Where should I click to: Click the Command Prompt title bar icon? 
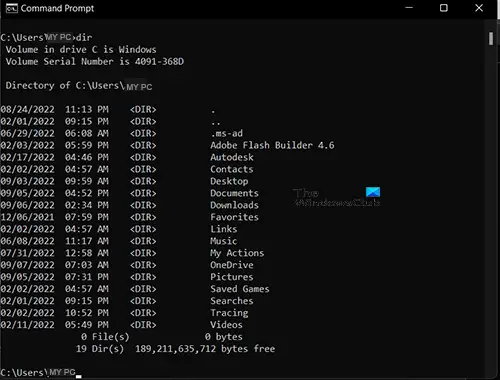click(x=11, y=8)
